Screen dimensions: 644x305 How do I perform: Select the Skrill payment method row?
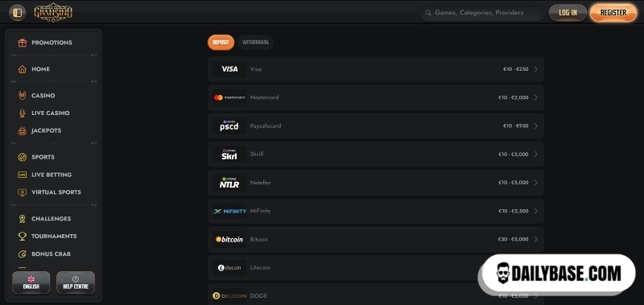pos(376,155)
